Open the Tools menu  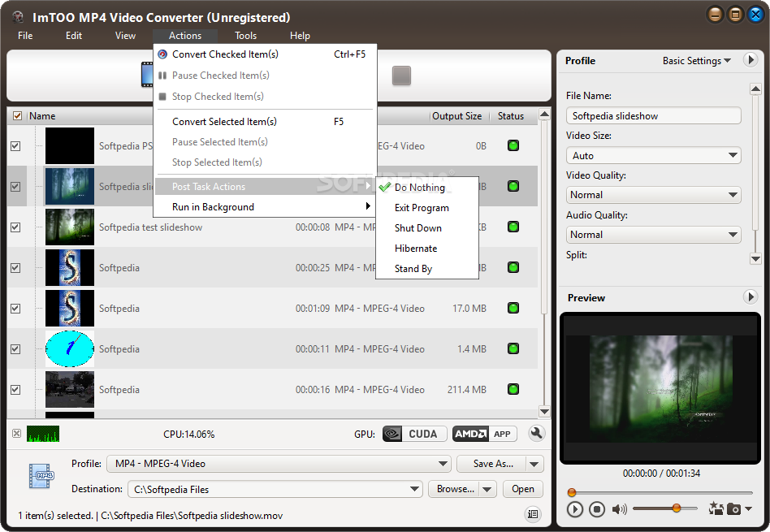click(245, 36)
